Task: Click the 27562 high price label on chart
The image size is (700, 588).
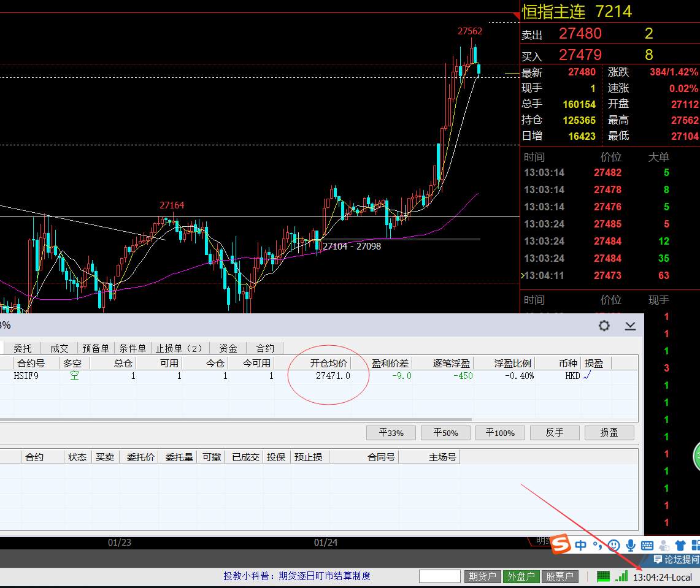Action: click(x=470, y=31)
